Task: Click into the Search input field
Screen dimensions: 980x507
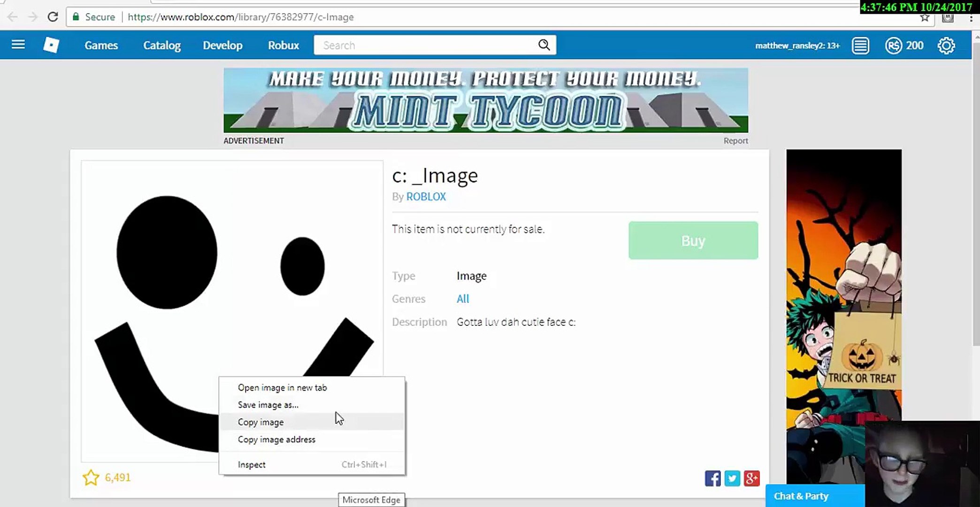Action: pyautogui.click(x=422, y=45)
